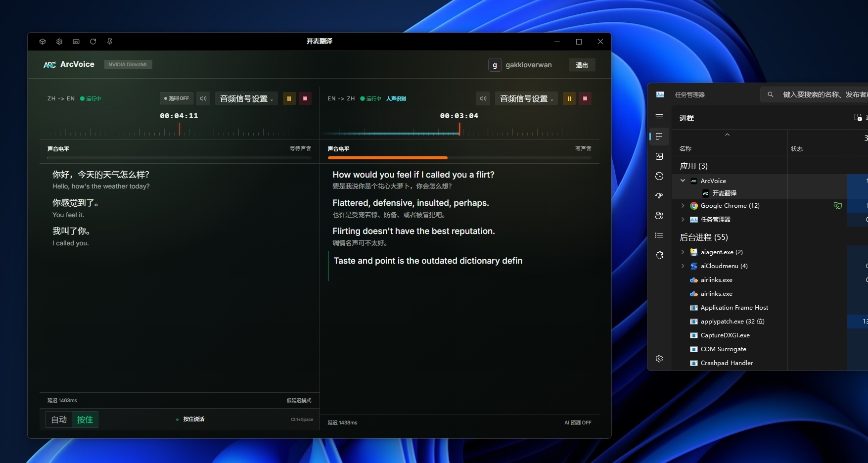The height and width of the screenshot is (463, 868).
Task: Expand the 任务管理器 process group
Action: (683, 220)
